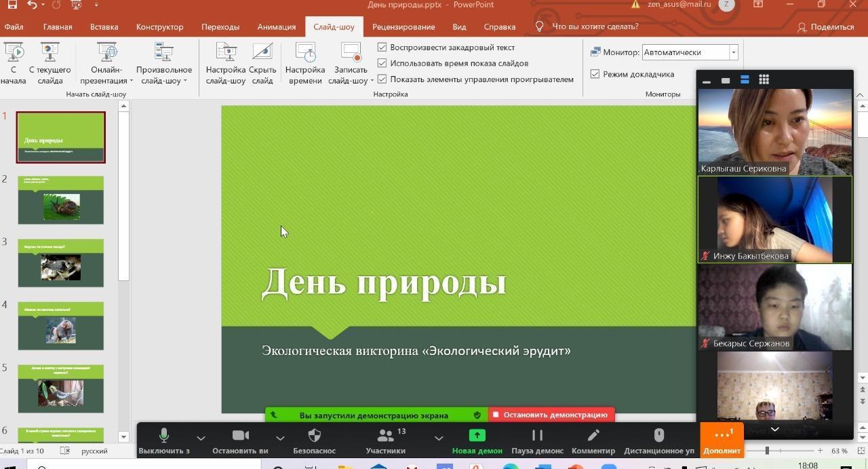Open Zoom remote control (Дистанционное уп)

(658, 440)
